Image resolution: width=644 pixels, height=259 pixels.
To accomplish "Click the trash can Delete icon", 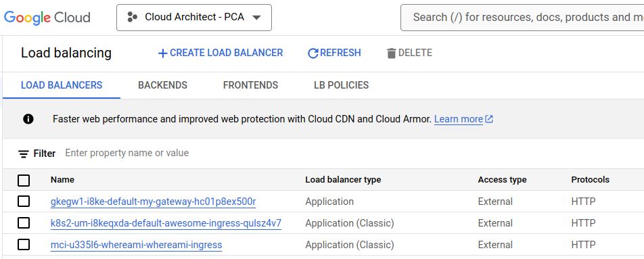I will tap(392, 53).
